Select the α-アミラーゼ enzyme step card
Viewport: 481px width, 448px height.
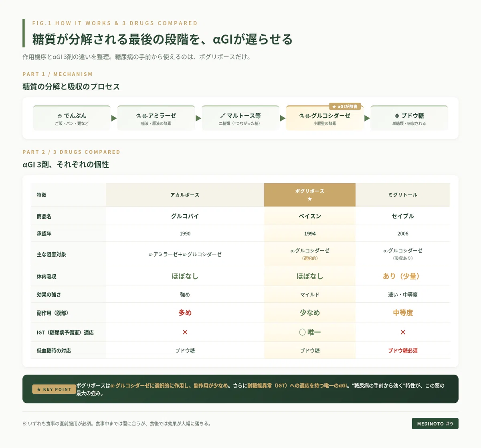(x=156, y=118)
